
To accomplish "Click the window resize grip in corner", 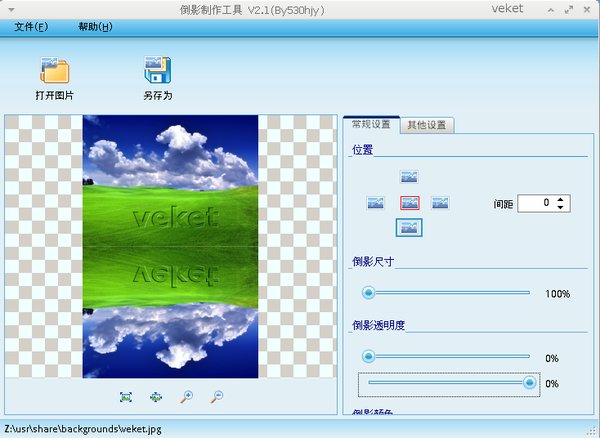I will (593, 431).
